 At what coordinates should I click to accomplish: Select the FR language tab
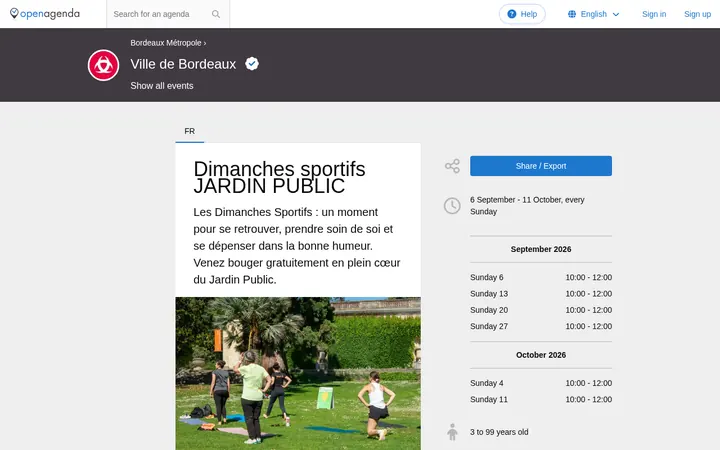[x=190, y=131]
